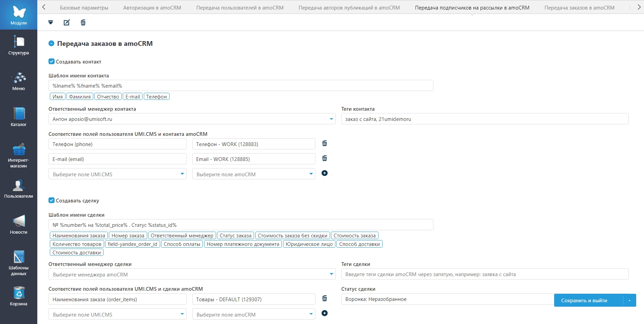Viewport: 644px width, 324px height.
Task: Open contact Выберите поле UMI.CMS dropdown
Action: 117,174
